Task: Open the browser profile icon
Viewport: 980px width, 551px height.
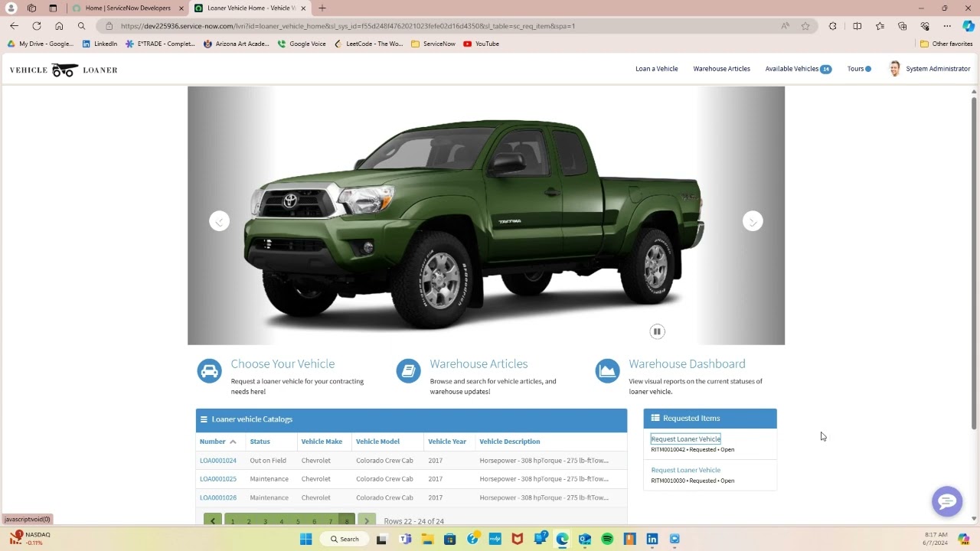Action: (11, 8)
